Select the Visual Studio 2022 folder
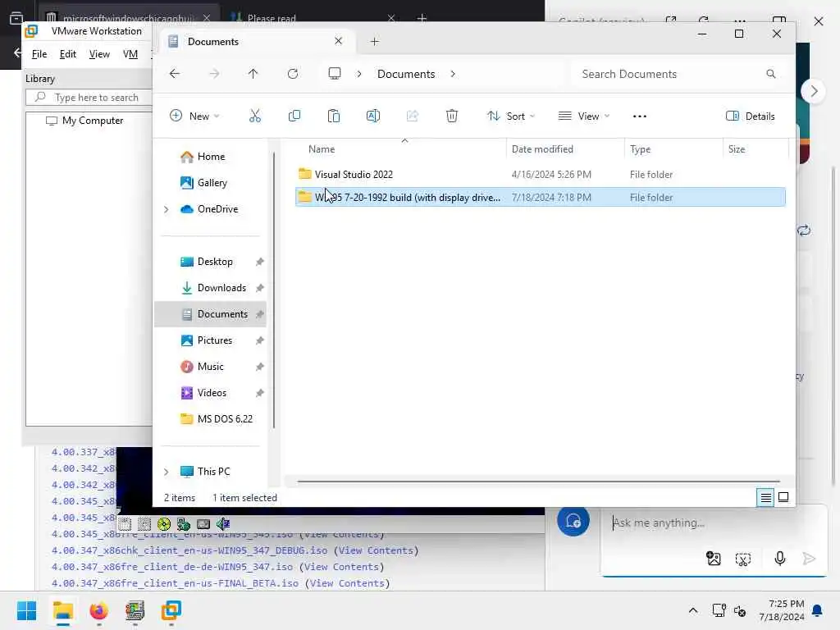The image size is (840, 630). 354,175
